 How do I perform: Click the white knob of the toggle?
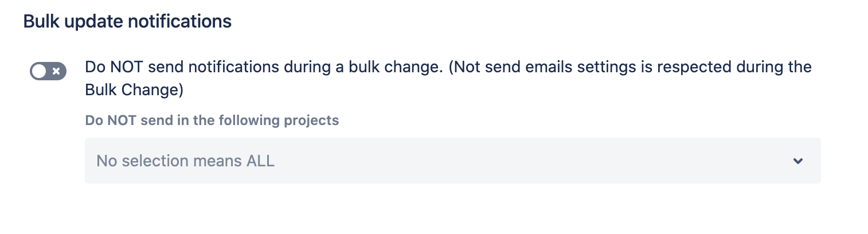(x=39, y=71)
